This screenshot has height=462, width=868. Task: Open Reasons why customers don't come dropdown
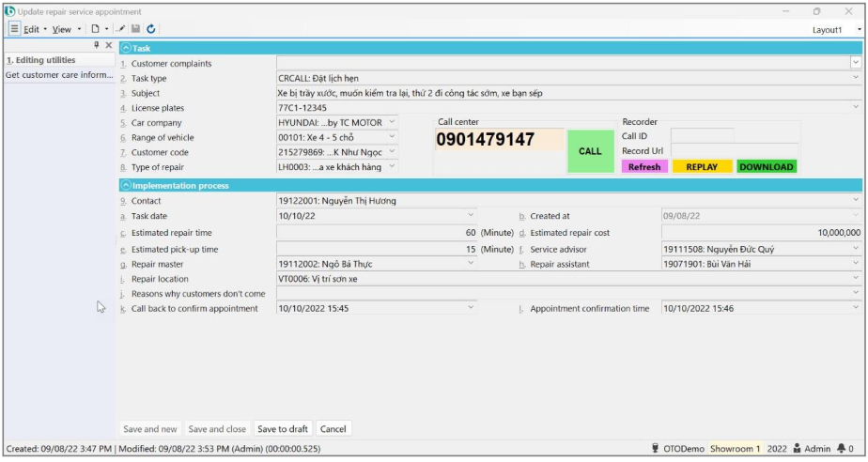856,293
